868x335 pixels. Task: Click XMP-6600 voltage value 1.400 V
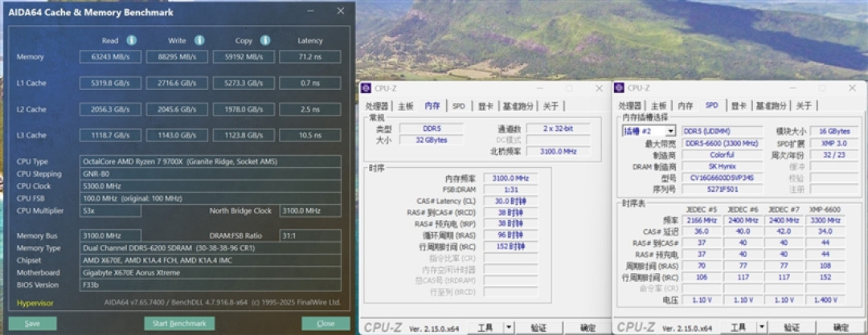tap(825, 300)
